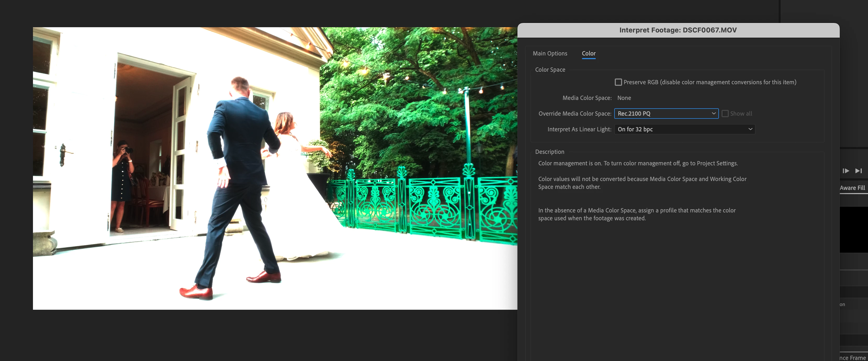Click the bride's white dress in preview

pyautogui.click(x=300, y=209)
